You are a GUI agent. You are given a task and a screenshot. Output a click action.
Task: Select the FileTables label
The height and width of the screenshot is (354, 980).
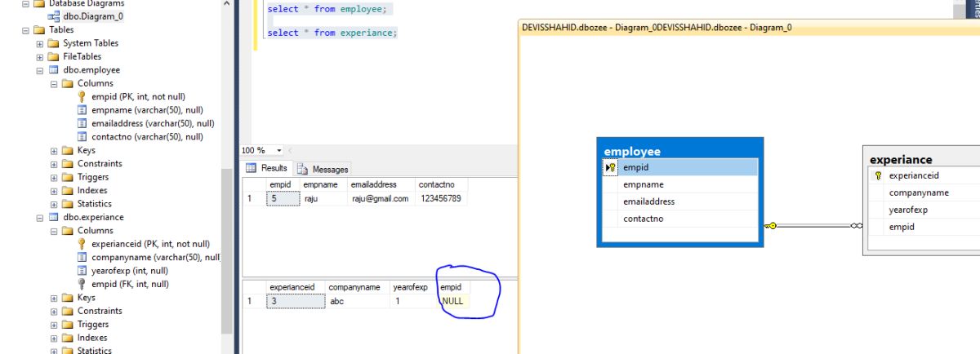point(82,57)
